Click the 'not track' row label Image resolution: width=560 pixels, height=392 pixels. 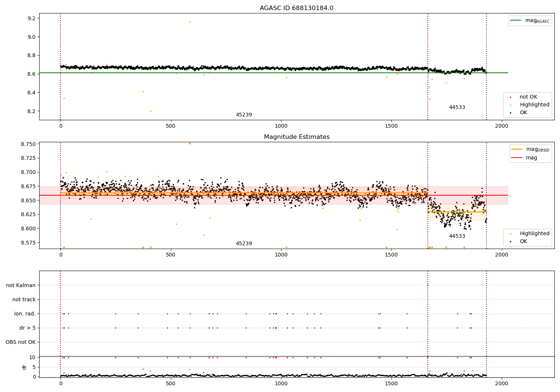[24, 300]
